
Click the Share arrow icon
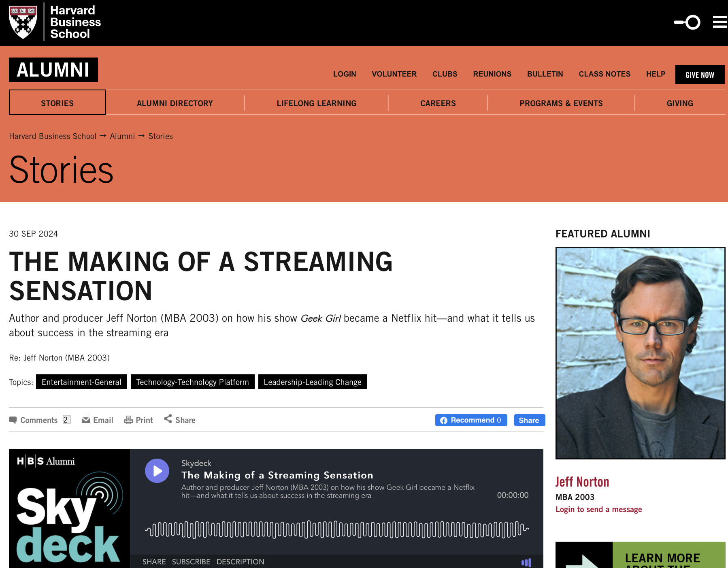[x=168, y=419]
